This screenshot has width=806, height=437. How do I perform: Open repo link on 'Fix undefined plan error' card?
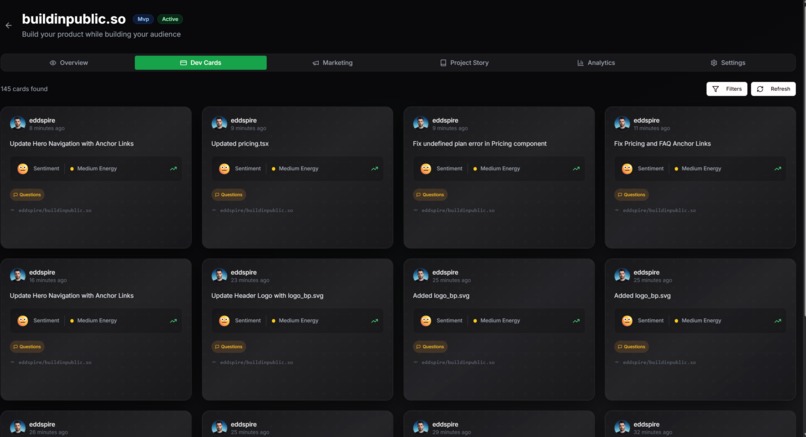[x=458, y=210]
